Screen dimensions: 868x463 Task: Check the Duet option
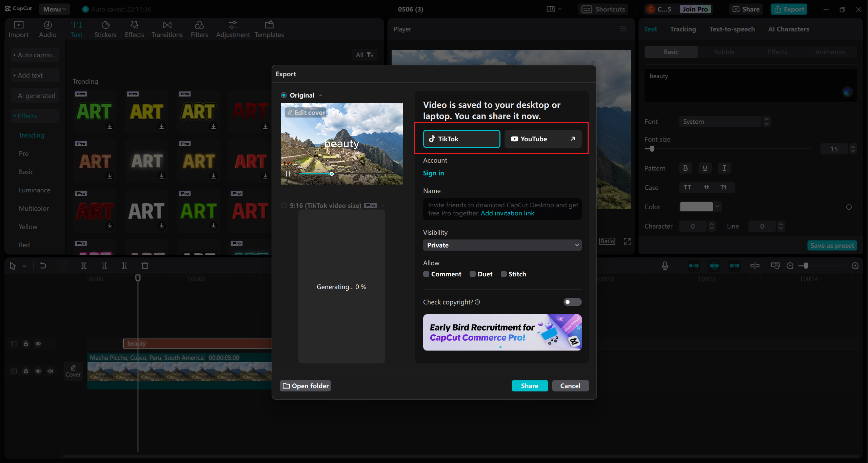click(473, 274)
